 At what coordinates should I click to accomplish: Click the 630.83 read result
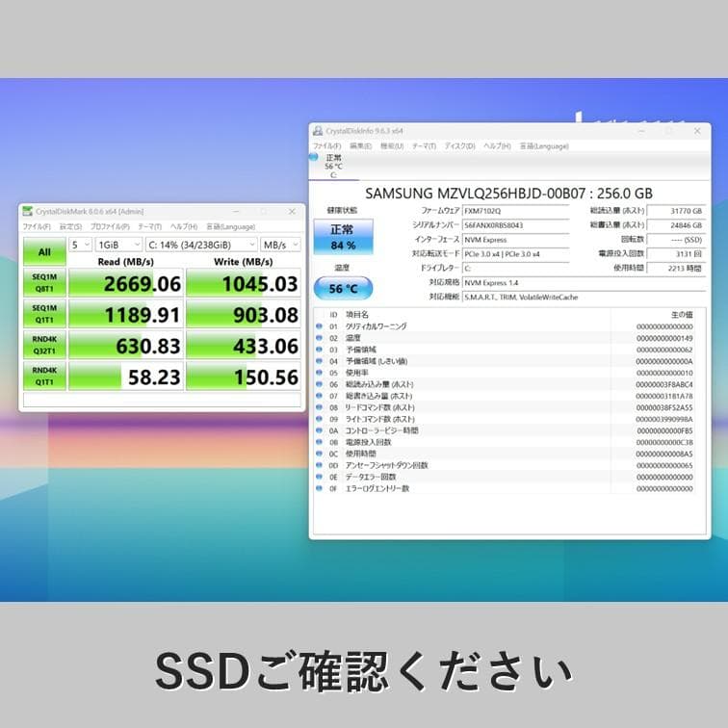point(125,346)
